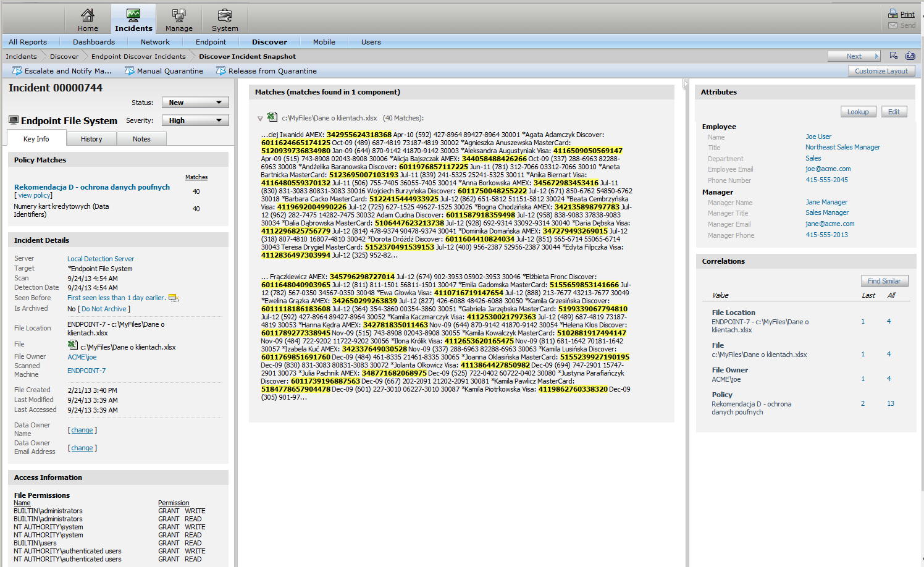Viewport: 924px width, 567px height.
Task: Click the Matches column header link
Action: [196, 177]
